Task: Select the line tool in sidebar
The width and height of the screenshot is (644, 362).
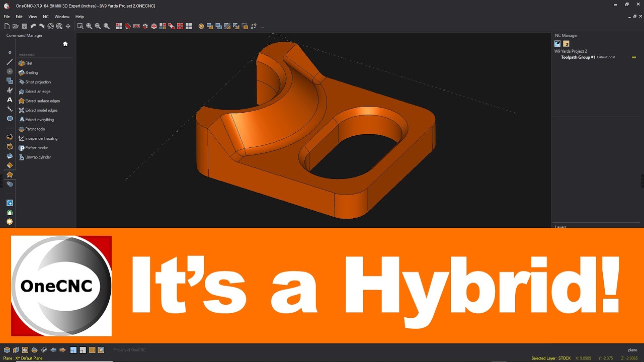Action: 10,62
